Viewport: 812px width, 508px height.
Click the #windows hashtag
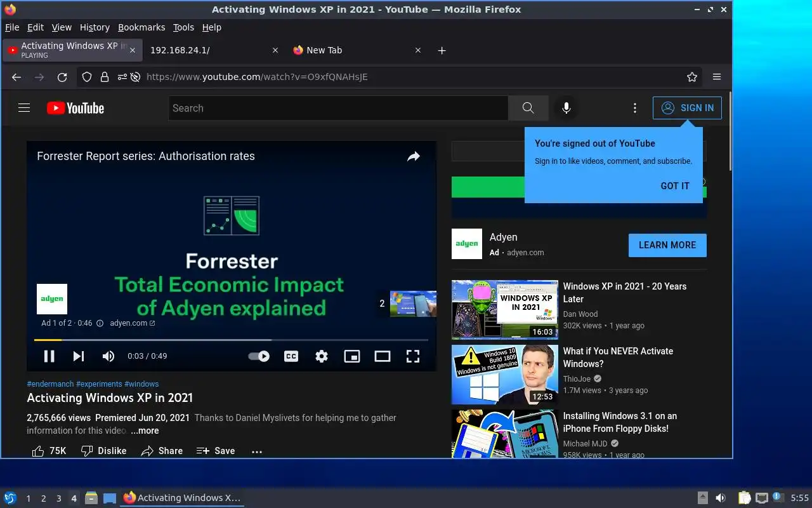(x=141, y=384)
